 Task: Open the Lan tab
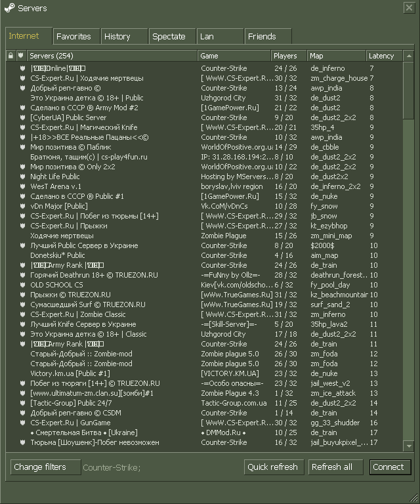(220, 36)
